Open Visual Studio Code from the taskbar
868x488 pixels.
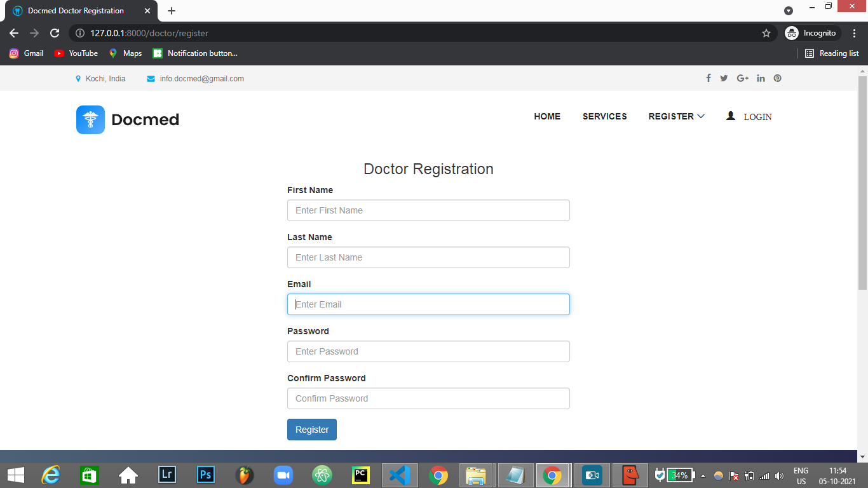point(399,475)
